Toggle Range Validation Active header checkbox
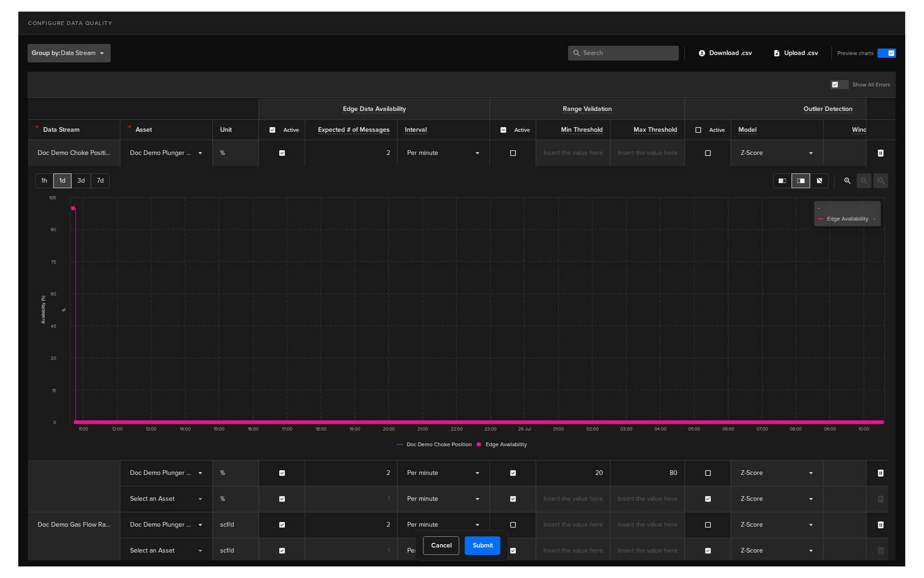 [503, 130]
